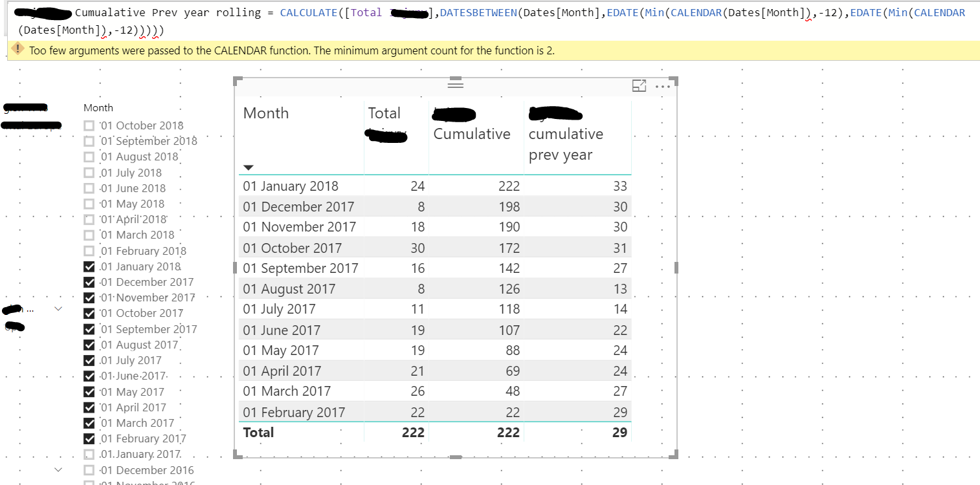Select the 01 October 2017 table row

(x=435, y=248)
